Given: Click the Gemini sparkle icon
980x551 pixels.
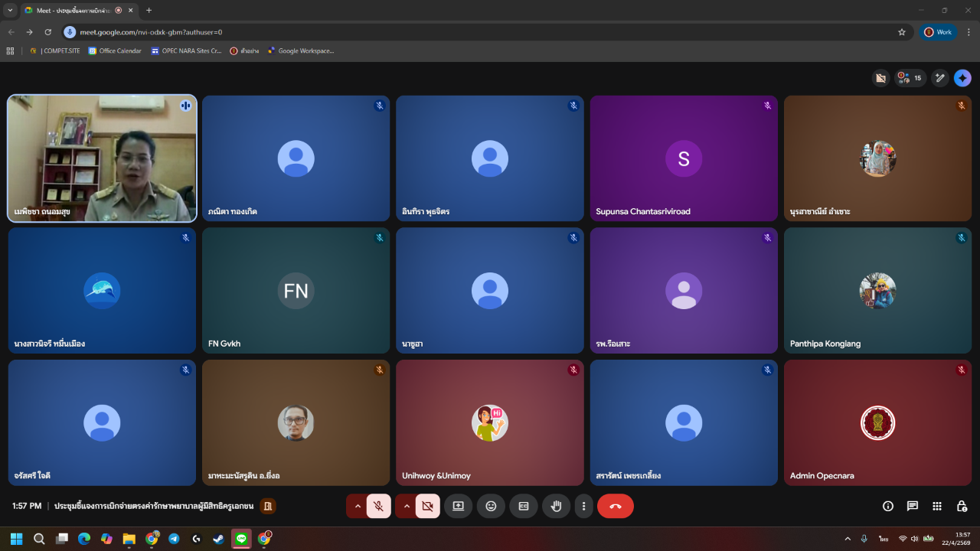Looking at the screenshot, I should coord(962,78).
